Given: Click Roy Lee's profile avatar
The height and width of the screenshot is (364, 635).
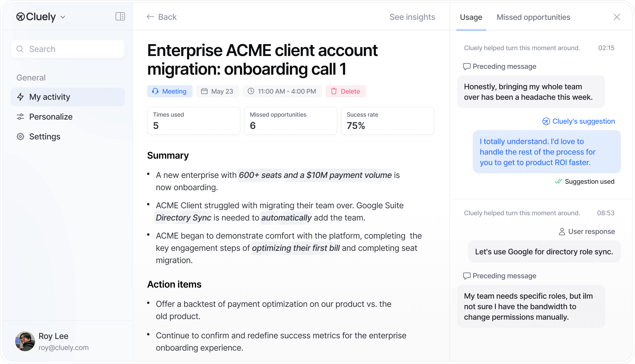Looking at the screenshot, I should point(25,341).
